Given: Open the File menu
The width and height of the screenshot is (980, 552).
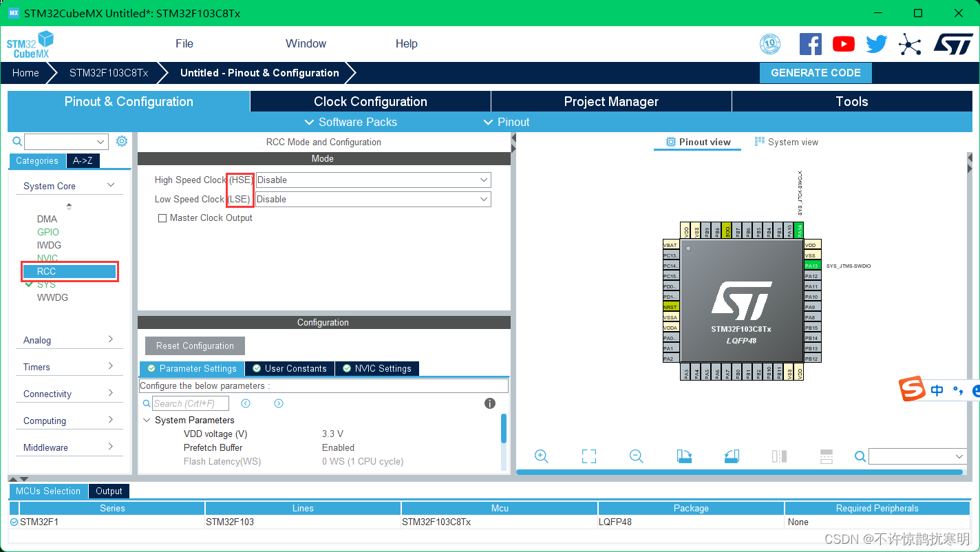Looking at the screenshot, I should pyautogui.click(x=184, y=43).
